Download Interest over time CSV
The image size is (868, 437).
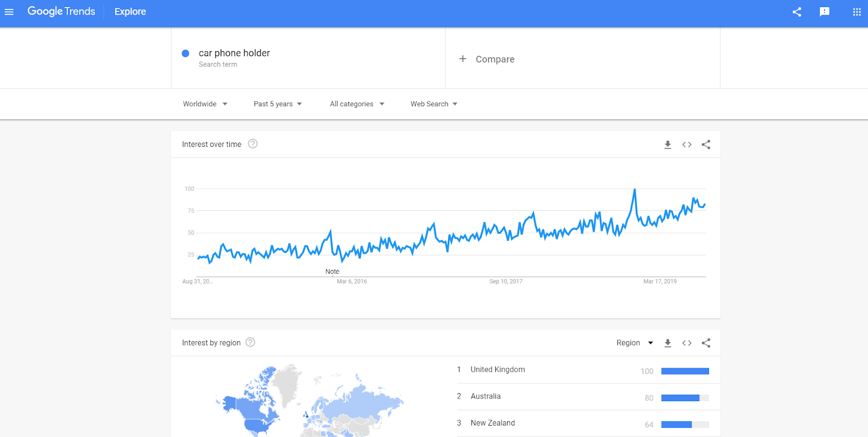(668, 145)
